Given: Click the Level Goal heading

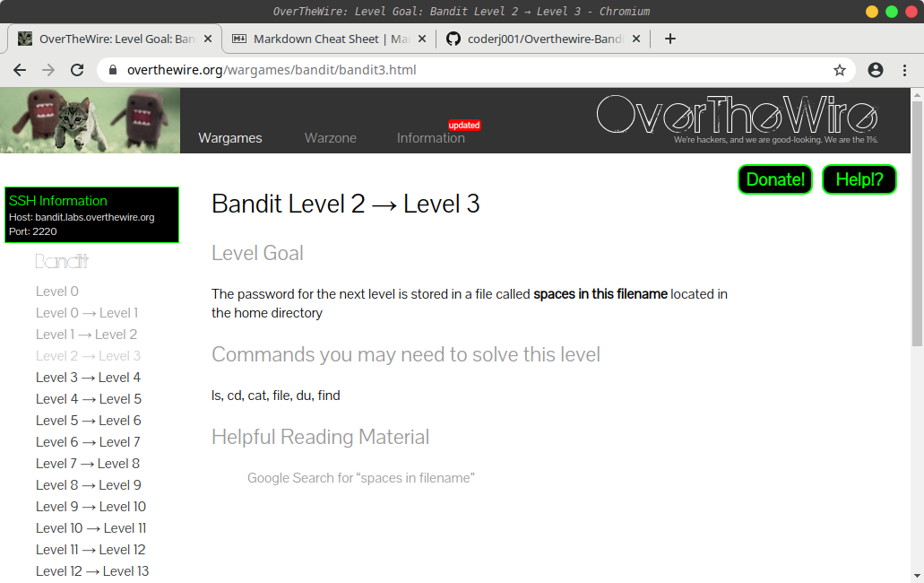Looking at the screenshot, I should coord(257,253).
